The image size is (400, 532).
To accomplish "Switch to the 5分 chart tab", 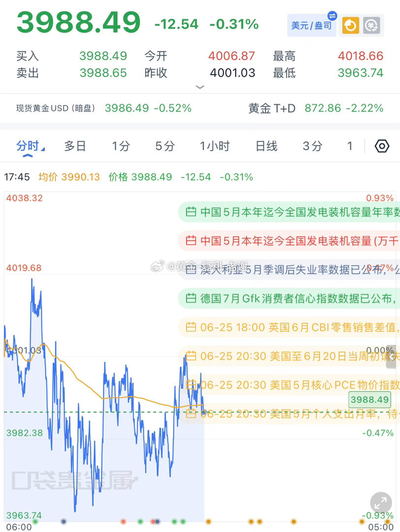I will pyautogui.click(x=165, y=146).
